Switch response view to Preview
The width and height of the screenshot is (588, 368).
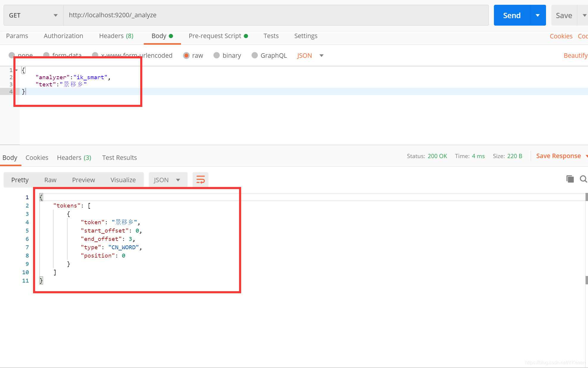coord(83,180)
